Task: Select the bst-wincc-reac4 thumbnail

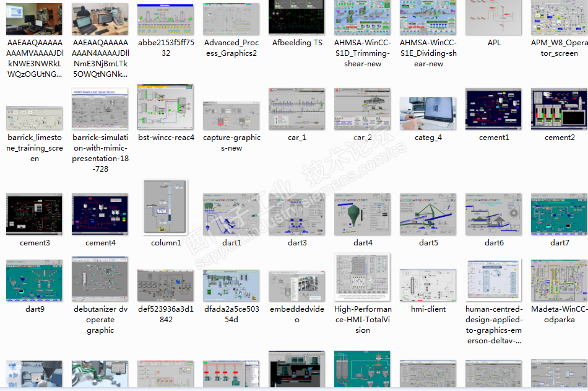Action: [x=165, y=107]
